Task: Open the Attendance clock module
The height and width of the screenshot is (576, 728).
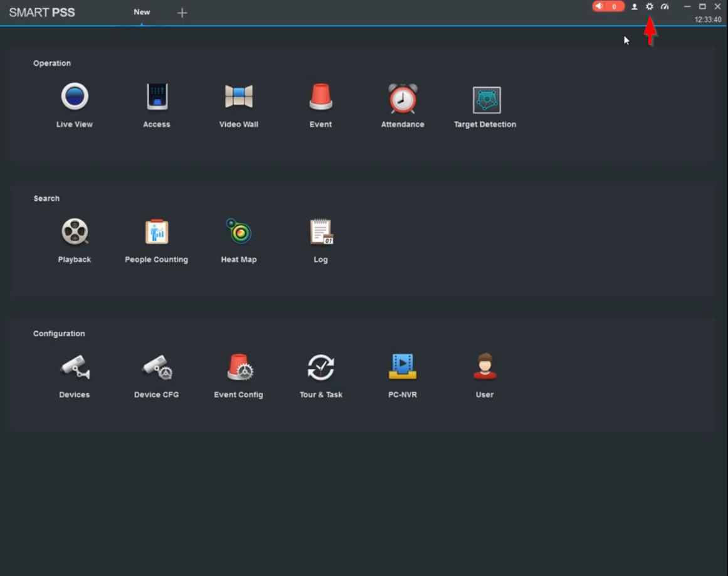Action: pos(403,105)
